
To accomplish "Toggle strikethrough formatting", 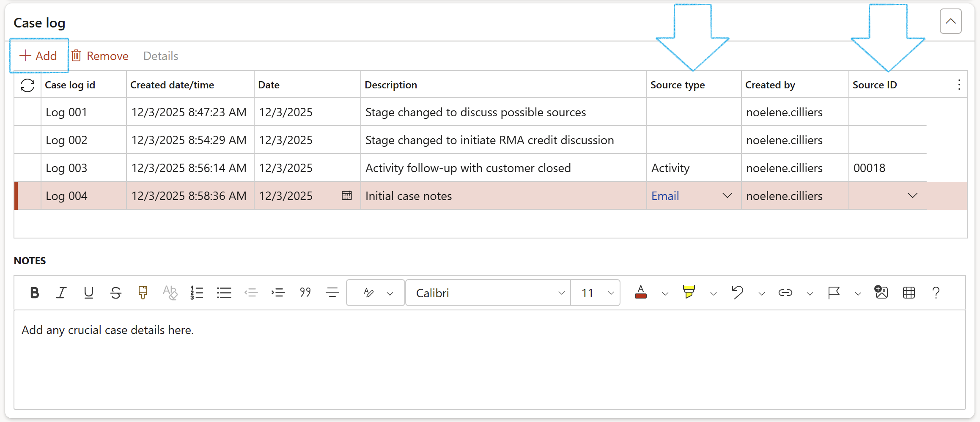I will 115,293.
